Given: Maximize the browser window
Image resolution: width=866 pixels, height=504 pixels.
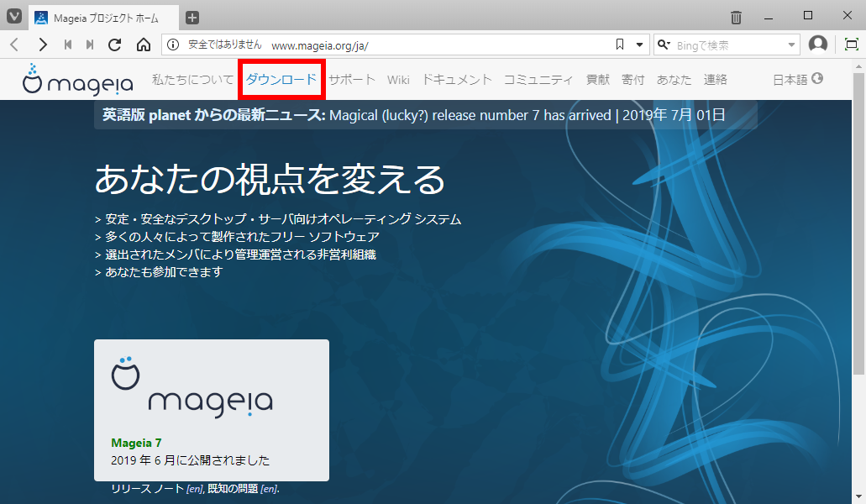Looking at the screenshot, I should pyautogui.click(x=808, y=15).
